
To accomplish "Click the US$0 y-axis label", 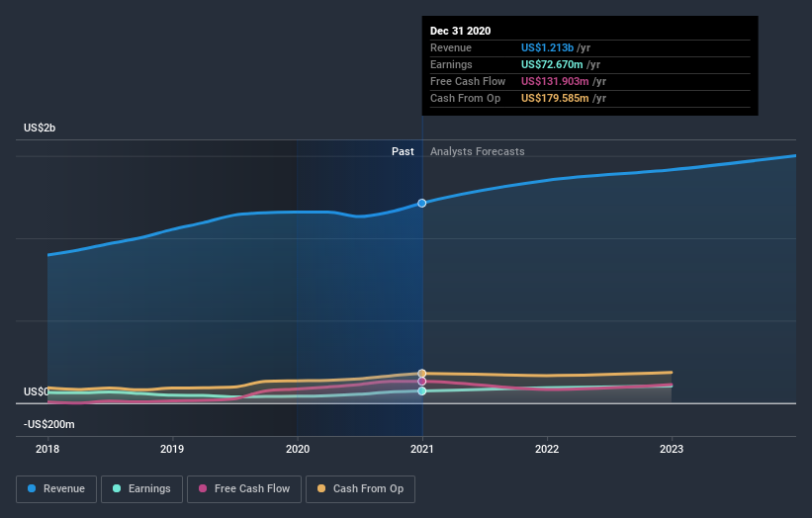I will click(x=36, y=391).
